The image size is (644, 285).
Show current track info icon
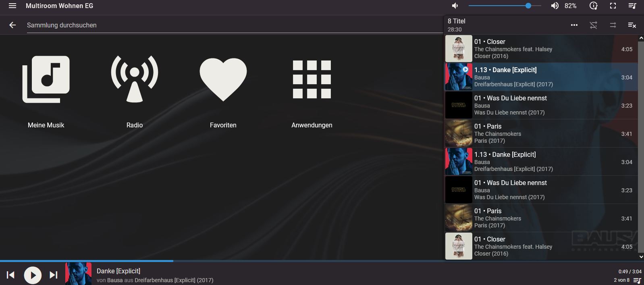[x=593, y=6]
